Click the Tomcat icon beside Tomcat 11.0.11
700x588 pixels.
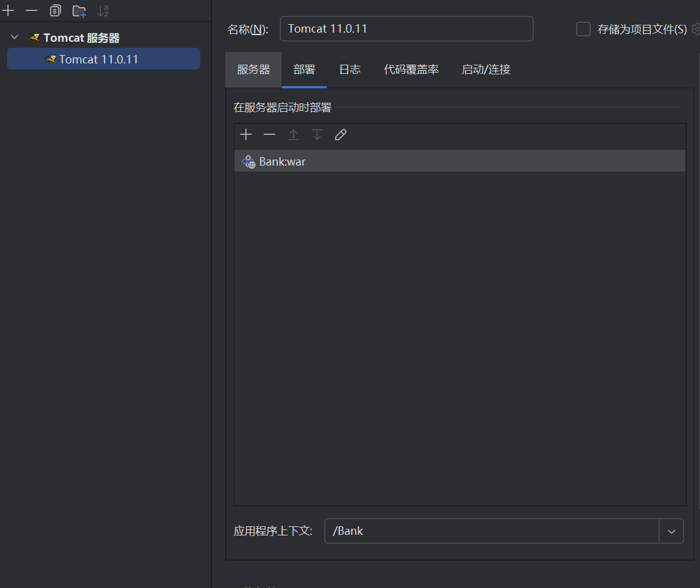click(51, 59)
